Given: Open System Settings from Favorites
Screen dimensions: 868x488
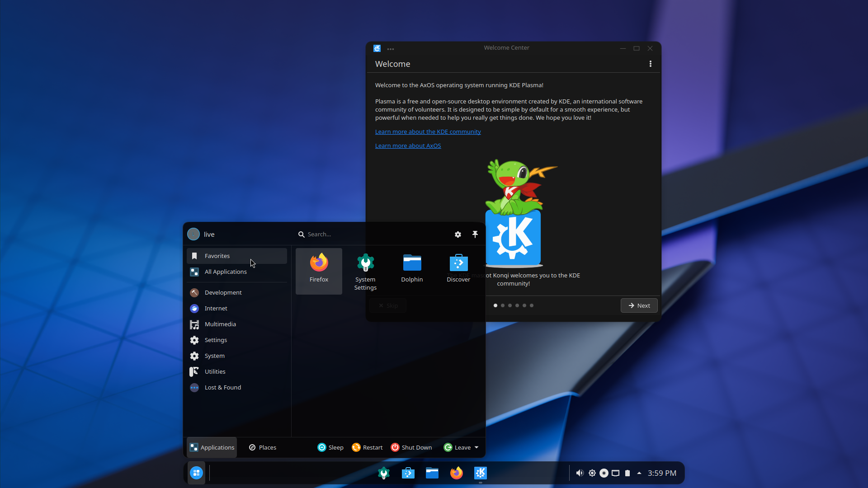Looking at the screenshot, I should (365, 271).
